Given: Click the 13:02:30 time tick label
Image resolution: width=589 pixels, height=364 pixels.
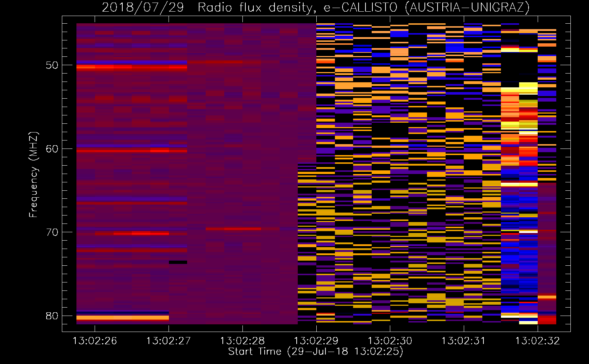Looking at the screenshot, I should pyautogui.click(x=390, y=341).
